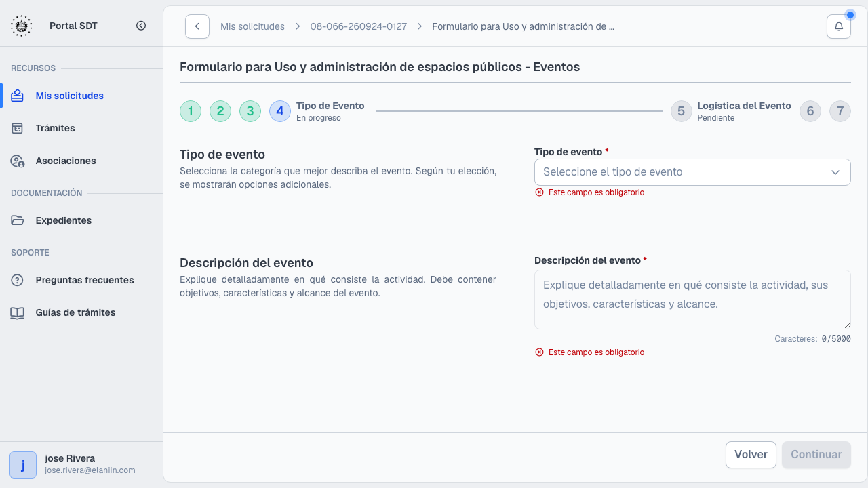This screenshot has width=868, height=488.
Task: Click the Mis solicitudes inbox icon
Action: click(18, 96)
